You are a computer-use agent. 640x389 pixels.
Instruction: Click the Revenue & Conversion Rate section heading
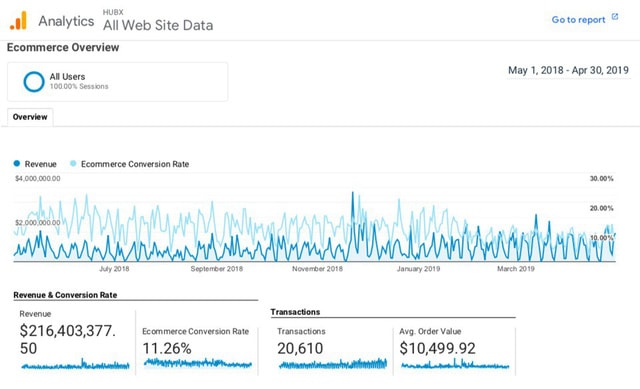pos(65,295)
